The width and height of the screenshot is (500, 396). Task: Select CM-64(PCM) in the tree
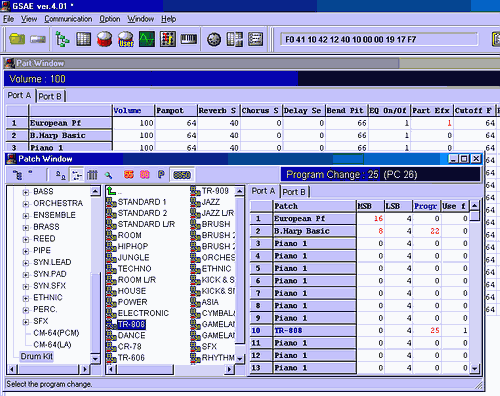(x=56, y=333)
